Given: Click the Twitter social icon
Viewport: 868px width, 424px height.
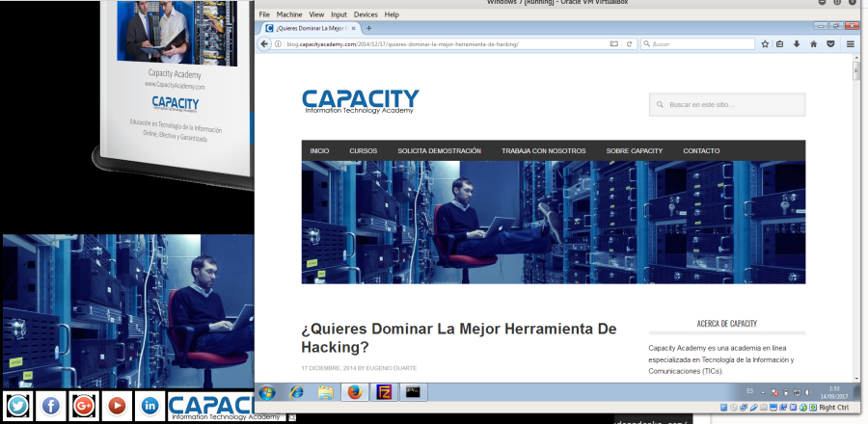Looking at the screenshot, I should pyautogui.click(x=18, y=406).
